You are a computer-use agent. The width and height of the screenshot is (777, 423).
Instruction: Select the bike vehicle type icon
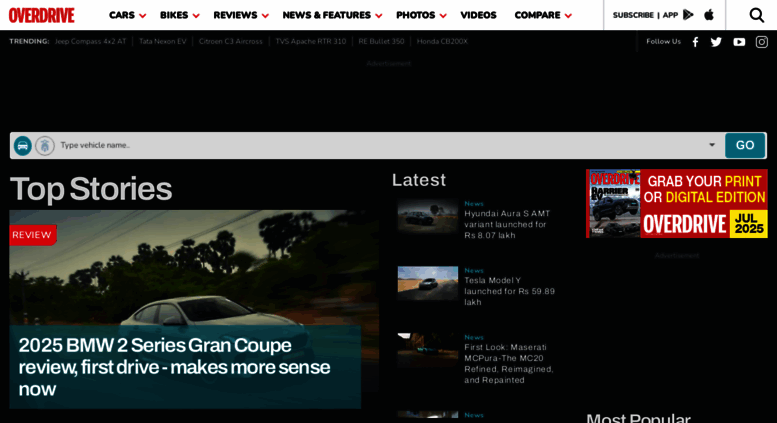[x=45, y=146]
